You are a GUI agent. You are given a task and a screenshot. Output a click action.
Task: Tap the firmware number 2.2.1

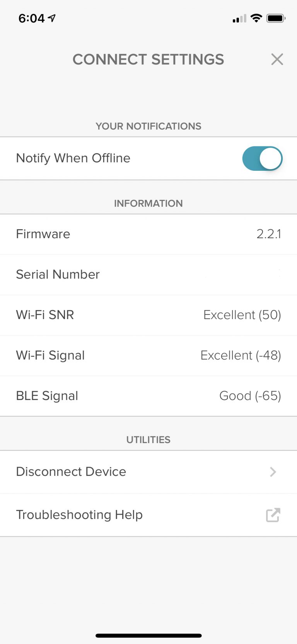pyautogui.click(x=269, y=234)
